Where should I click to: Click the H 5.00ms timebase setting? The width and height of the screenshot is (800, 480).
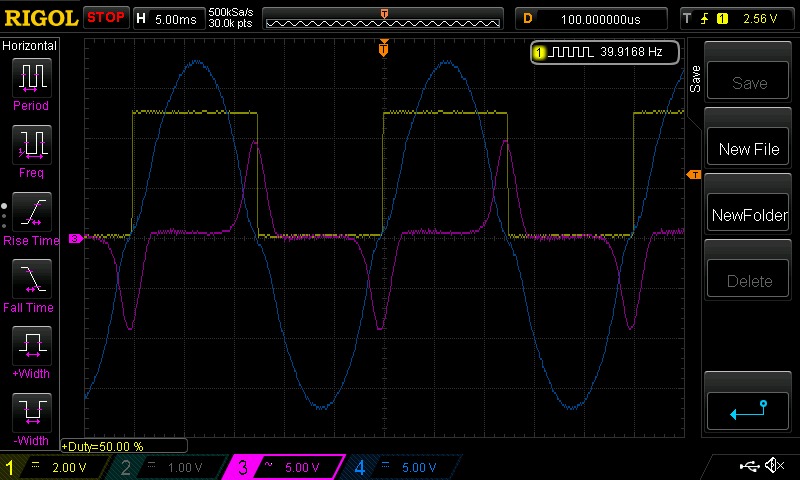tap(166, 18)
